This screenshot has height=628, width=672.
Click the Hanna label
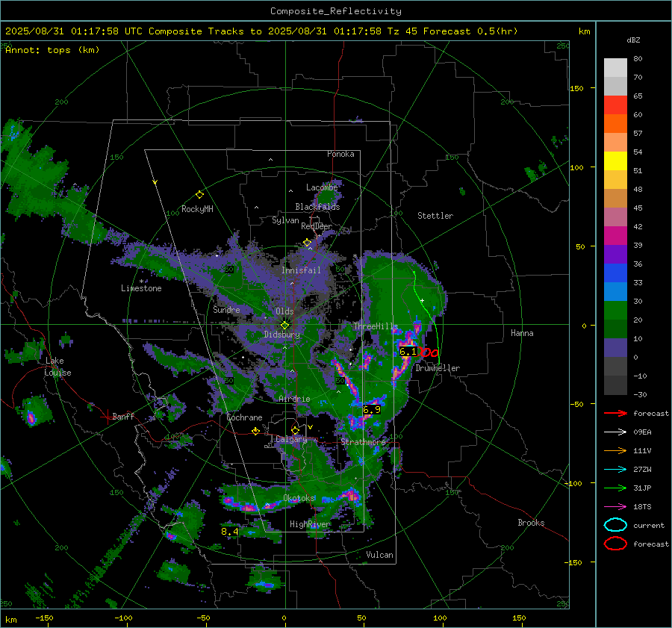[522, 333]
